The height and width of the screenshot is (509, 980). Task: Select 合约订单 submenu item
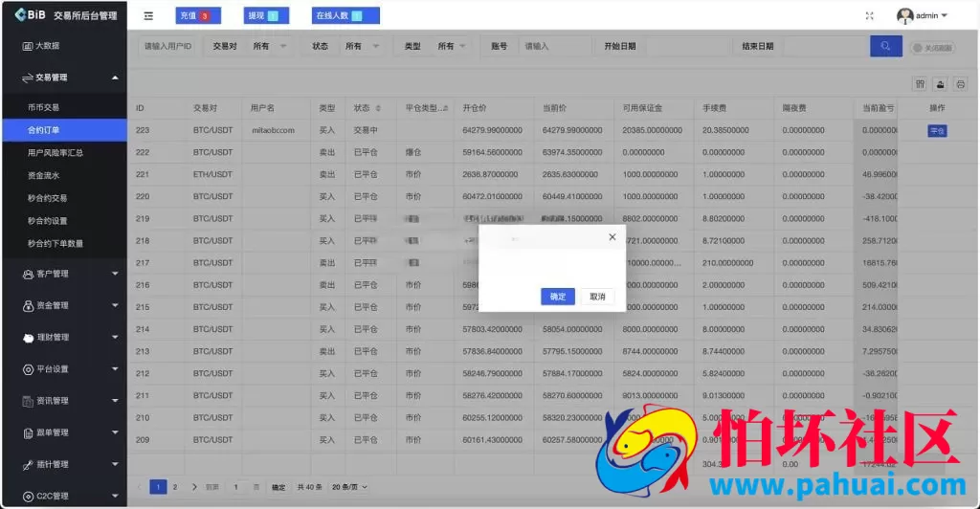click(64, 130)
